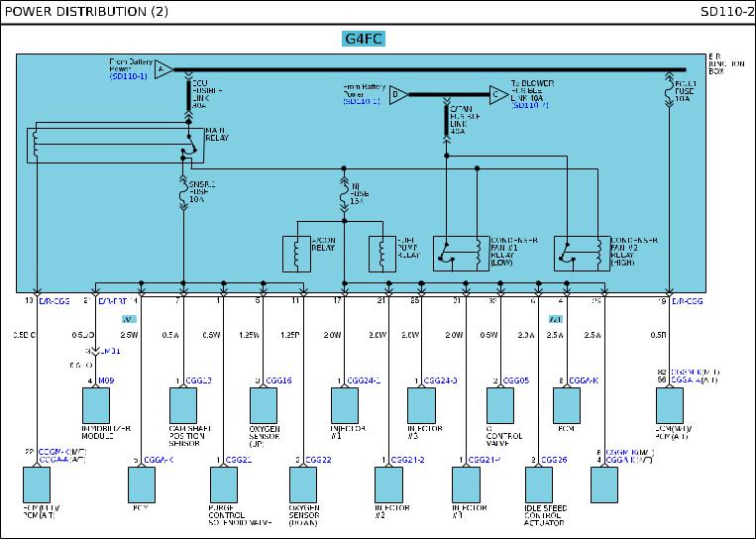Click the injector fuse 15A symbol

(344, 195)
